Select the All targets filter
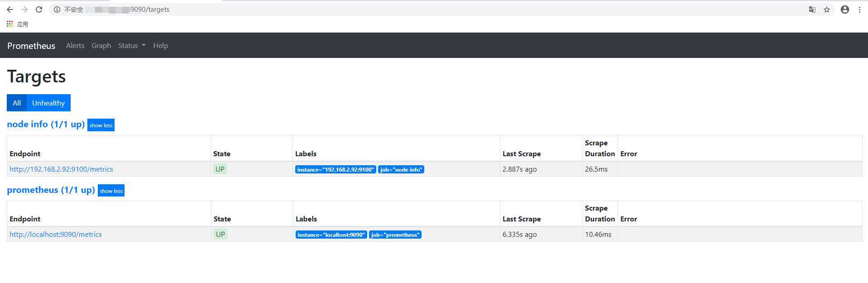 click(x=17, y=103)
